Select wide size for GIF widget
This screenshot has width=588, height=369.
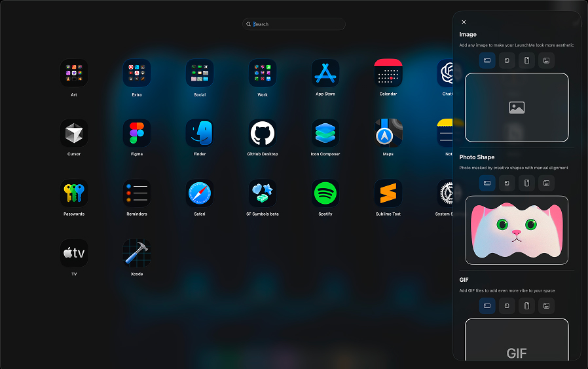[x=487, y=306]
